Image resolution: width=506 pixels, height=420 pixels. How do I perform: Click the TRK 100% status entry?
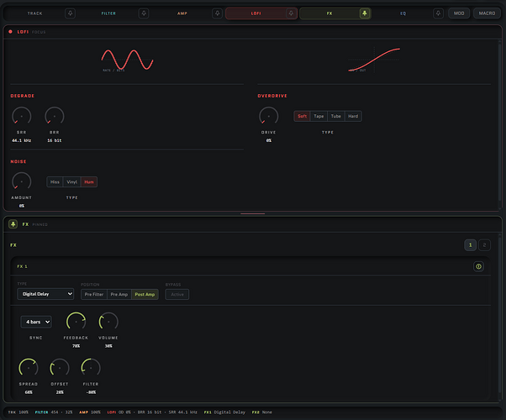18,412
